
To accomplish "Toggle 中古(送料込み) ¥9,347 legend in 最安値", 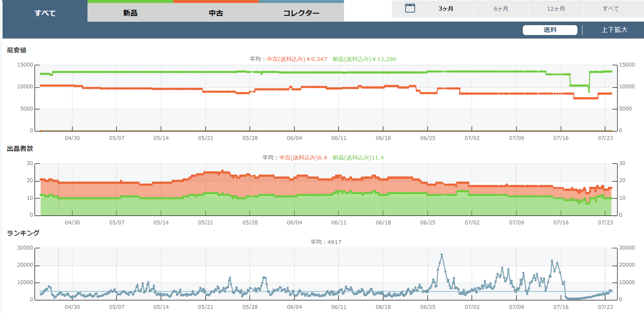I will point(297,59).
